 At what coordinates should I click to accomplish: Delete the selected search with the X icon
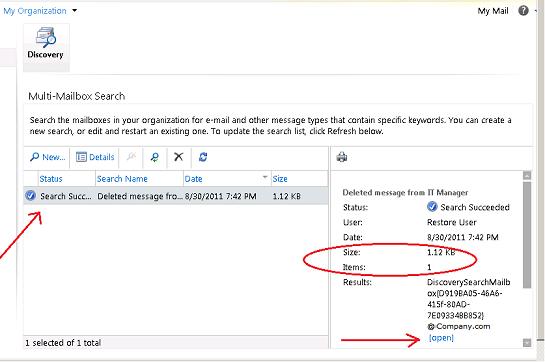click(x=178, y=157)
